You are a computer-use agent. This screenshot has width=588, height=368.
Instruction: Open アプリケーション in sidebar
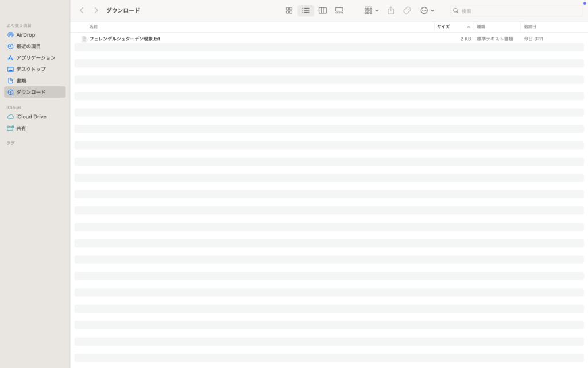tap(35, 58)
